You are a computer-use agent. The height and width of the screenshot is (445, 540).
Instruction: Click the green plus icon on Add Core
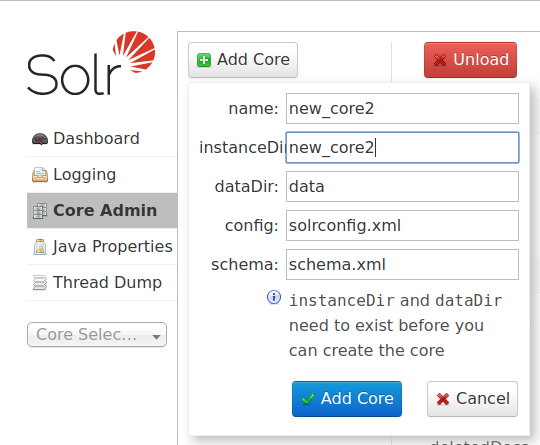tap(204, 60)
